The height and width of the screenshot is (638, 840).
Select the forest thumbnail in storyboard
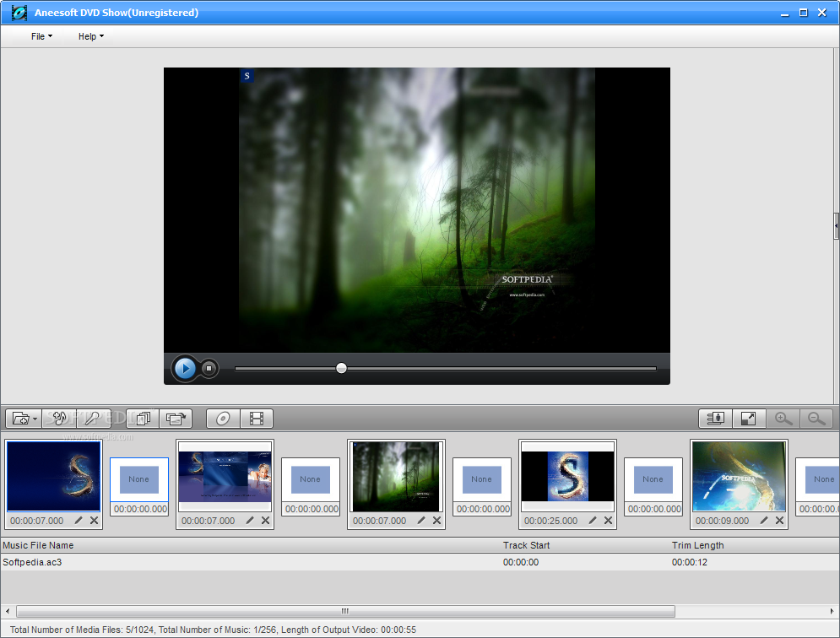coord(397,476)
